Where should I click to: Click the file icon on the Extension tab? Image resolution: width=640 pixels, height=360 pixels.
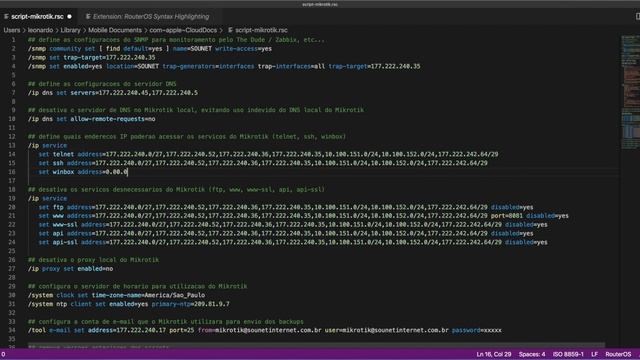(88, 17)
